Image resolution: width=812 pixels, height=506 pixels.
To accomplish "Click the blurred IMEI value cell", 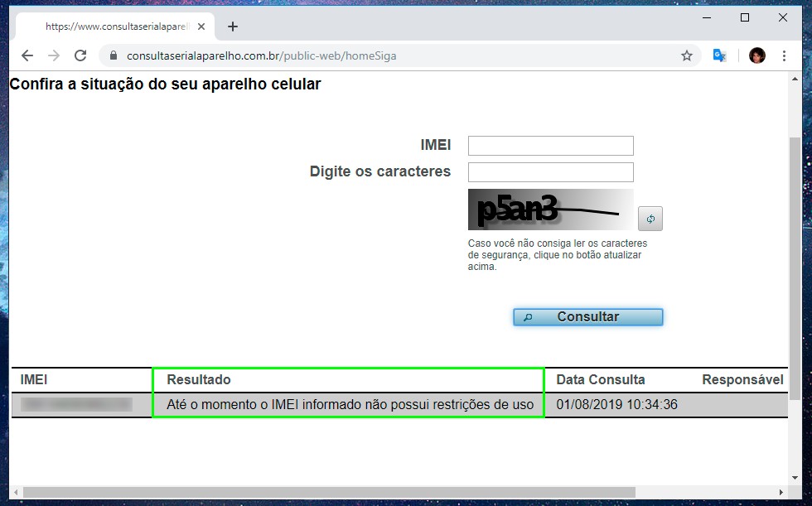I will [76, 405].
